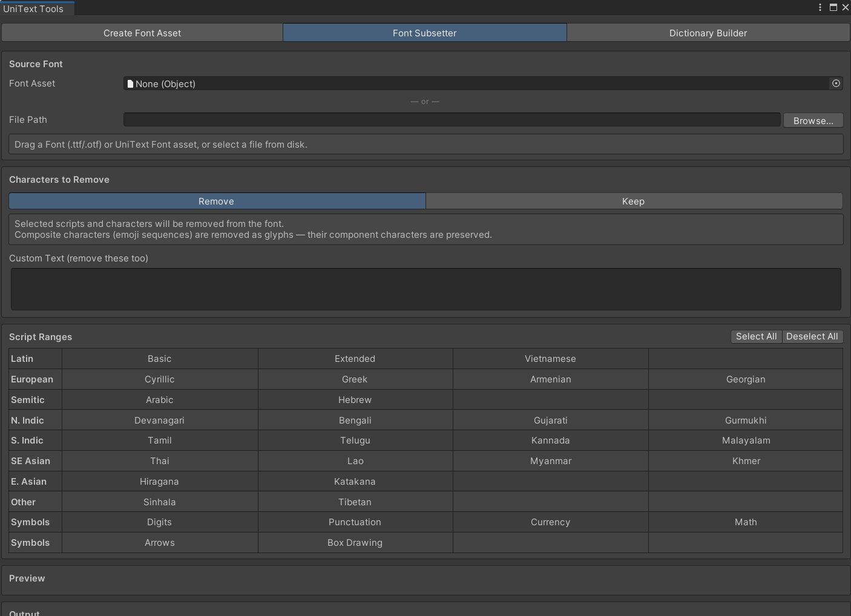Switch to the Create Font Asset tab
This screenshot has width=851, height=616.
tap(142, 33)
